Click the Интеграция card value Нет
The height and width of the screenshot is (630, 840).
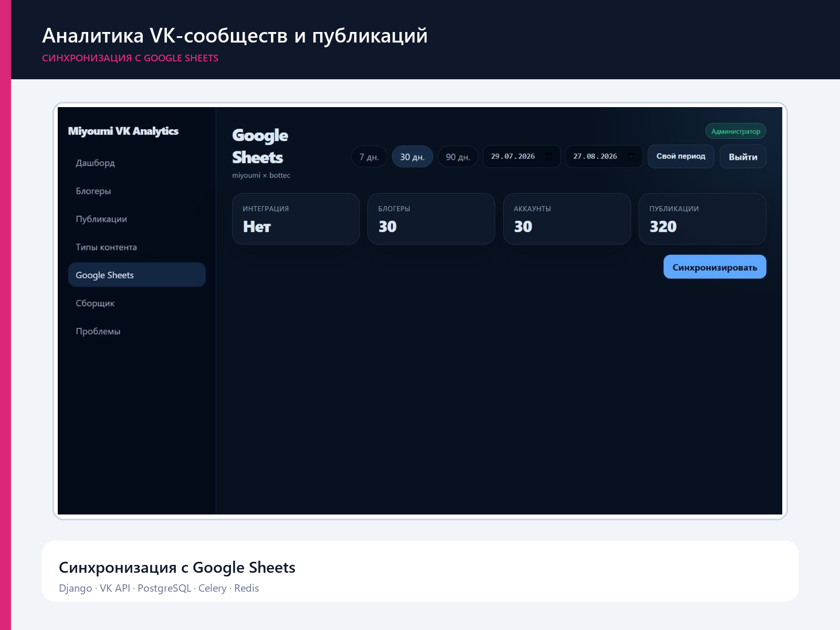click(x=257, y=227)
